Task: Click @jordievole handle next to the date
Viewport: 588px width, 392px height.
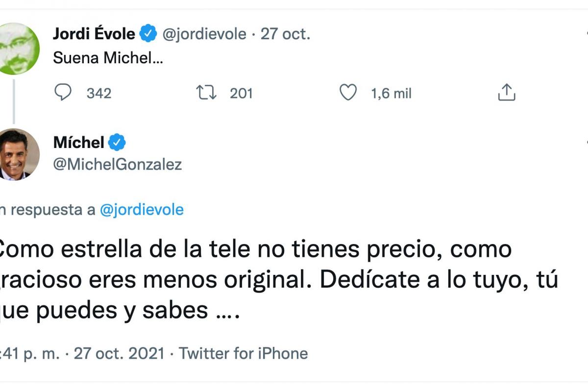Action: coord(204,34)
